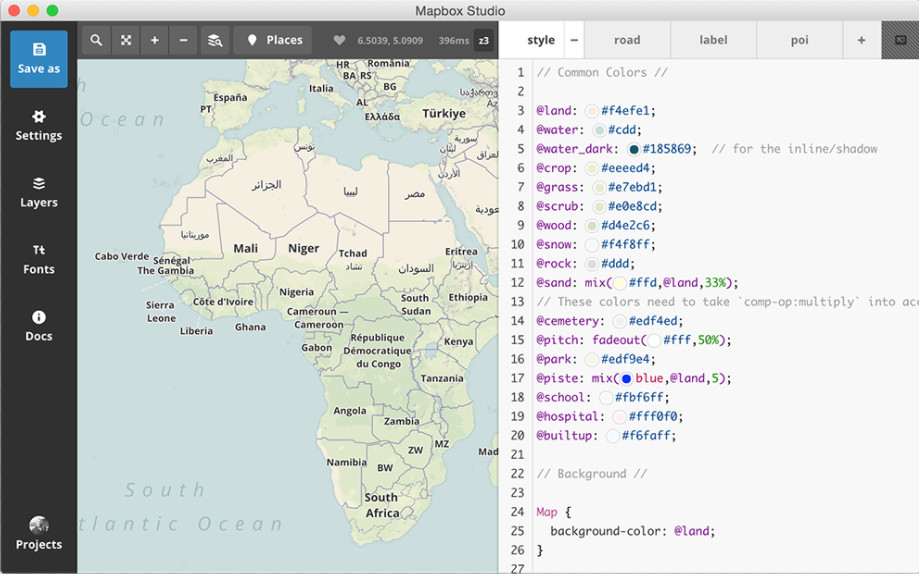This screenshot has height=574, width=919.
Task: Open the Projects list
Action: click(x=39, y=534)
